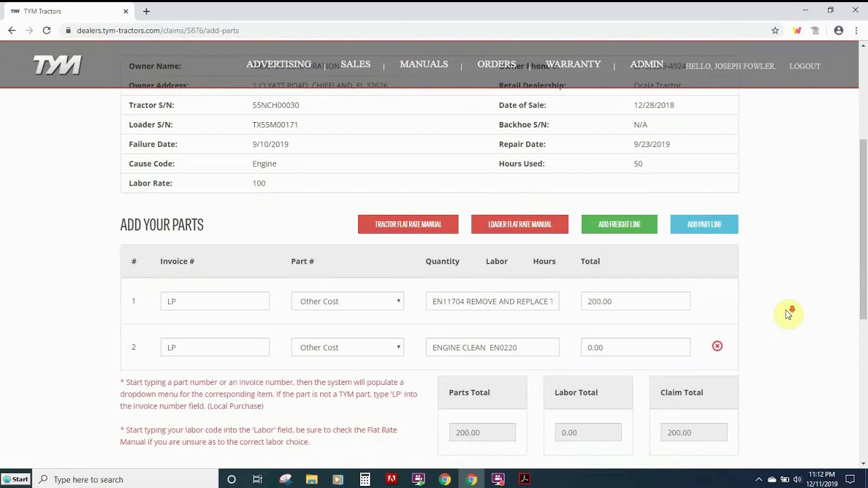Go back to previous page

click(x=12, y=30)
